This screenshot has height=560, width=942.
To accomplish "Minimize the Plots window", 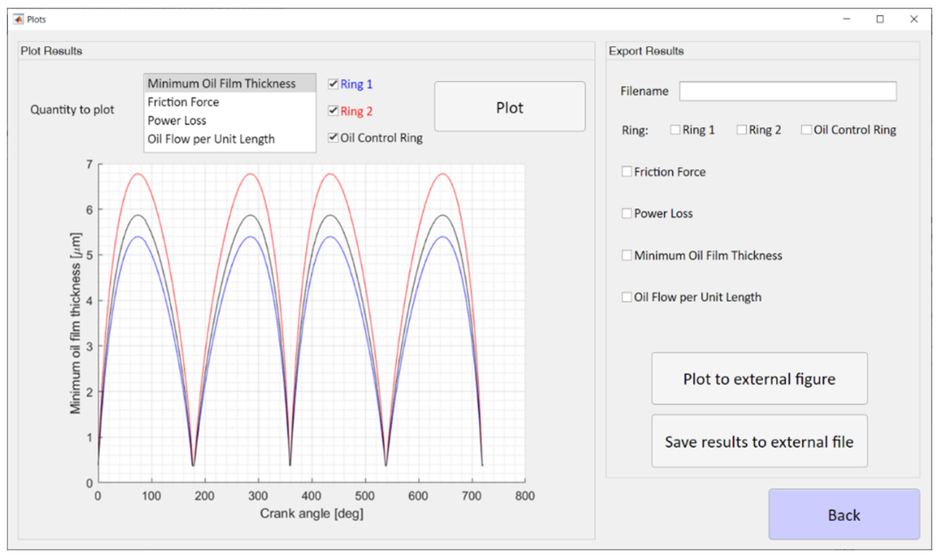I will 846,19.
